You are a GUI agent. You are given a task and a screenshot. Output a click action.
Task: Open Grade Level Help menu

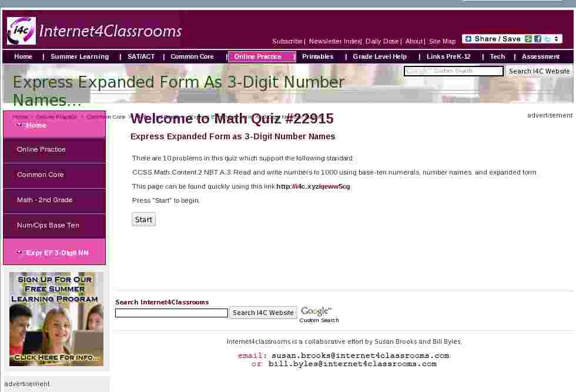coord(380,56)
